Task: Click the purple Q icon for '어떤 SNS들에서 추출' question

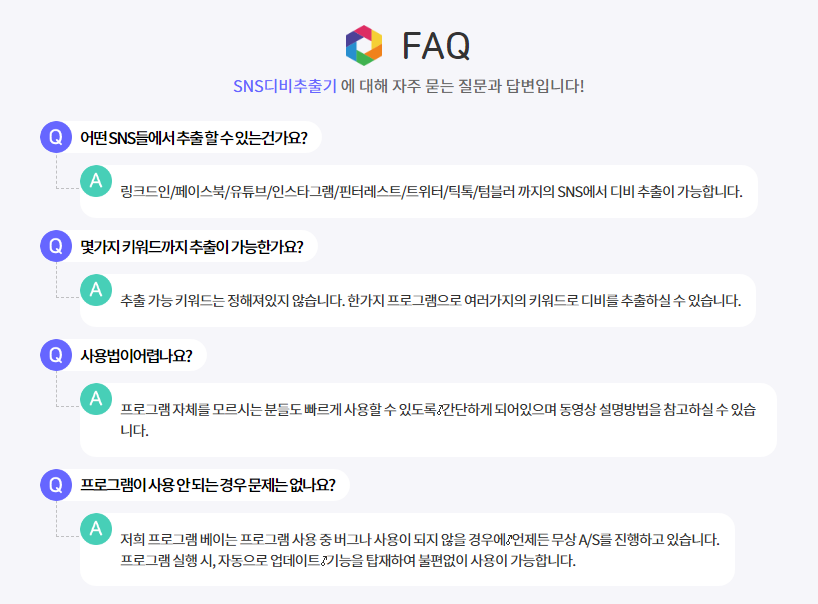Action: point(55,137)
